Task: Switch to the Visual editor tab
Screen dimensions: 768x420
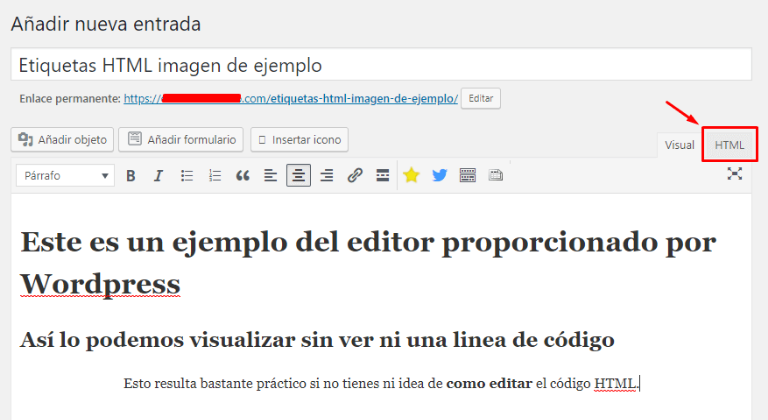Action: (679, 145)
